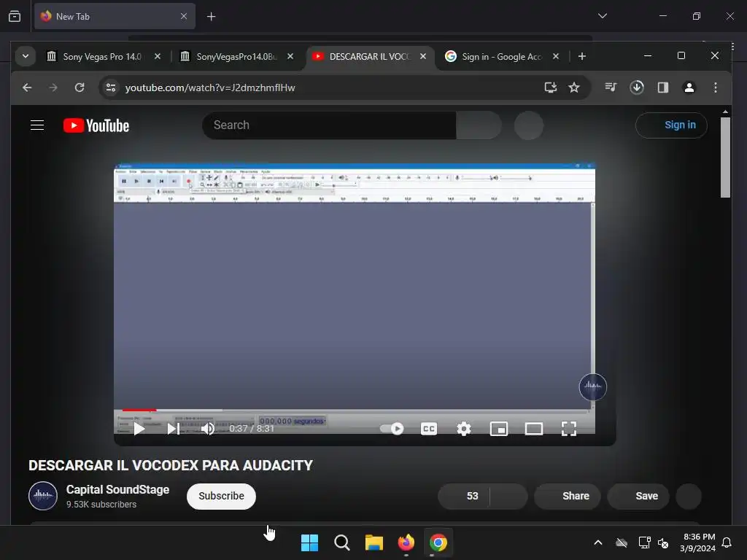Open Firefox list all tabs dropdown

[602, 16]
